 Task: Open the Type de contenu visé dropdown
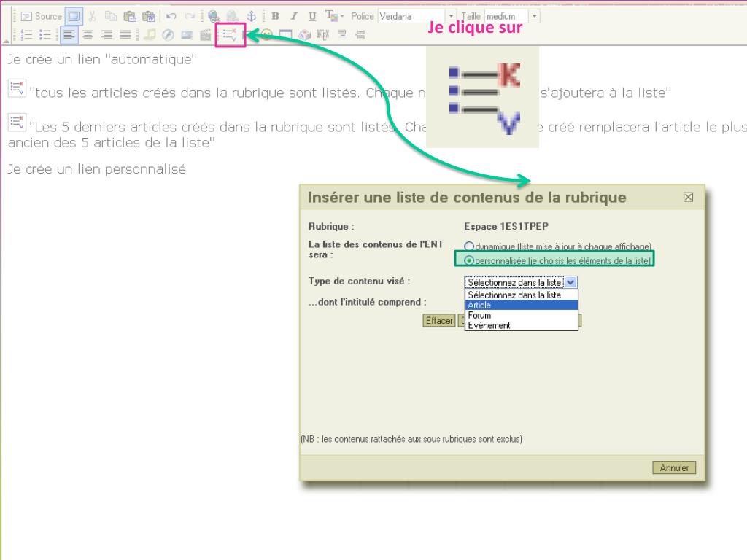coord(521,282)
